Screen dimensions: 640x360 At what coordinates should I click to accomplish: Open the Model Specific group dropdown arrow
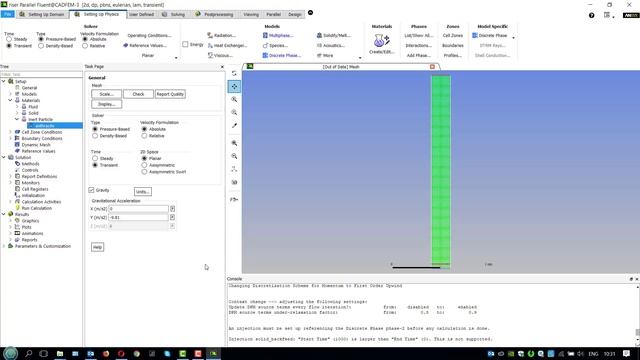click(x=513, y=38)
